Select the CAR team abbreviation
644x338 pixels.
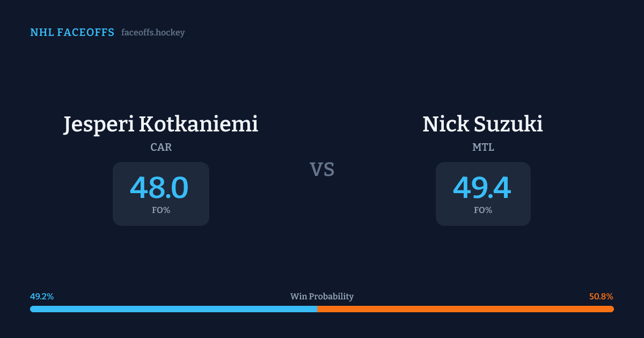click(x=161, y=147)
